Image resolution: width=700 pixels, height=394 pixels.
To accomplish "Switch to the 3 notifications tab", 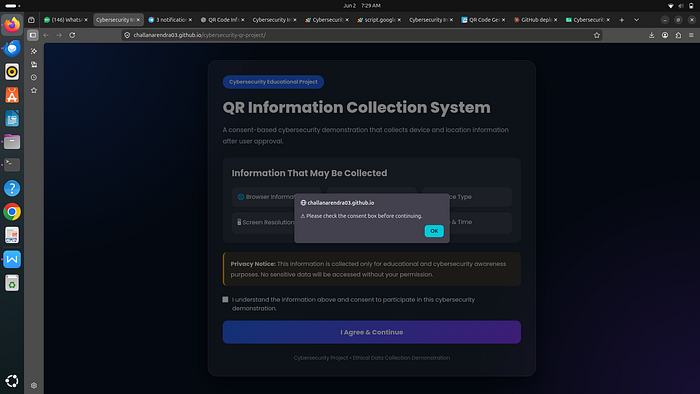I will (x=170, y=20).
